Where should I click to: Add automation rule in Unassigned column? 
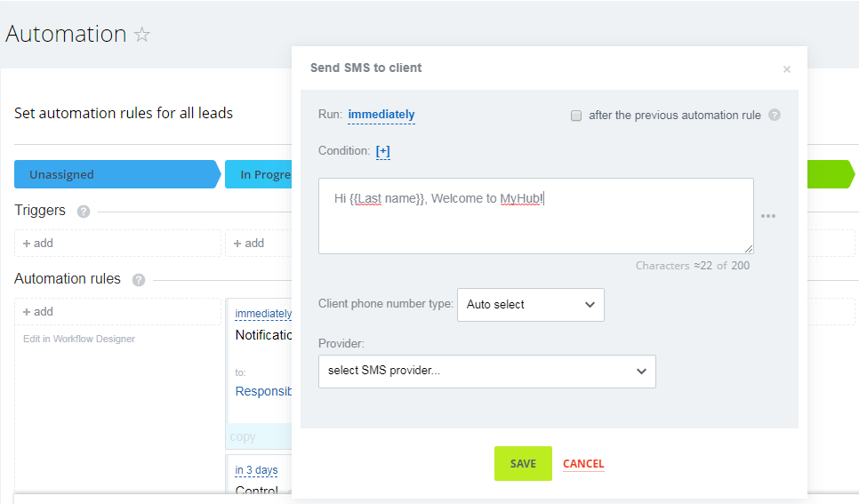(39, 311)
